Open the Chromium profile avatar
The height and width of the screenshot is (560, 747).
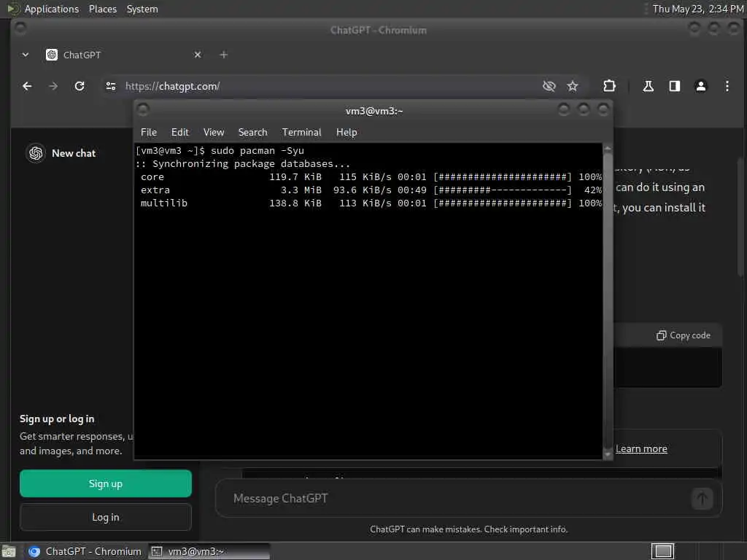point(701,86)
